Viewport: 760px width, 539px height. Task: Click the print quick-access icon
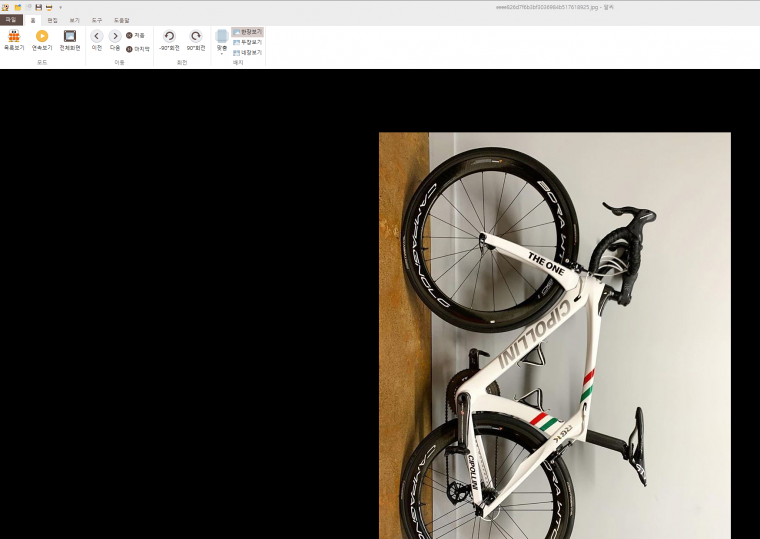(x=49, y=7)
